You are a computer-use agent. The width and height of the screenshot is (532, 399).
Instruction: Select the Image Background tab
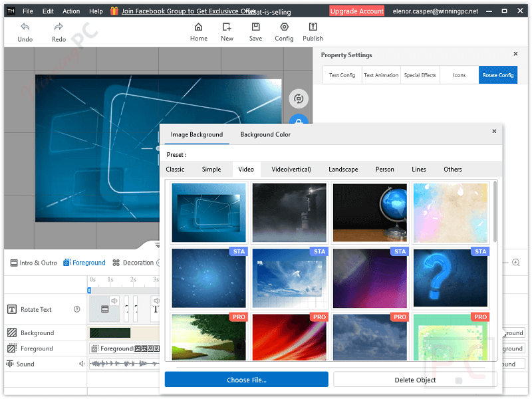[x=197, y=135]
